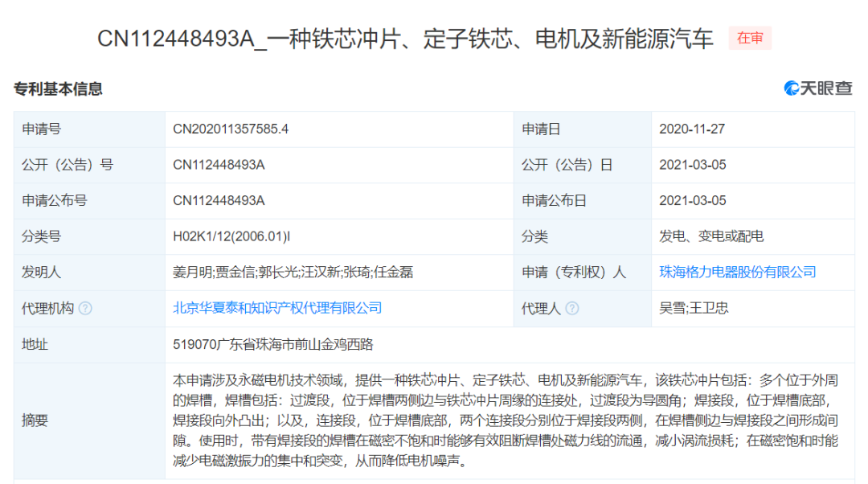
Task: Click the classification number H02K1/12(2006.01)I
Action: [x=231, y=236]
